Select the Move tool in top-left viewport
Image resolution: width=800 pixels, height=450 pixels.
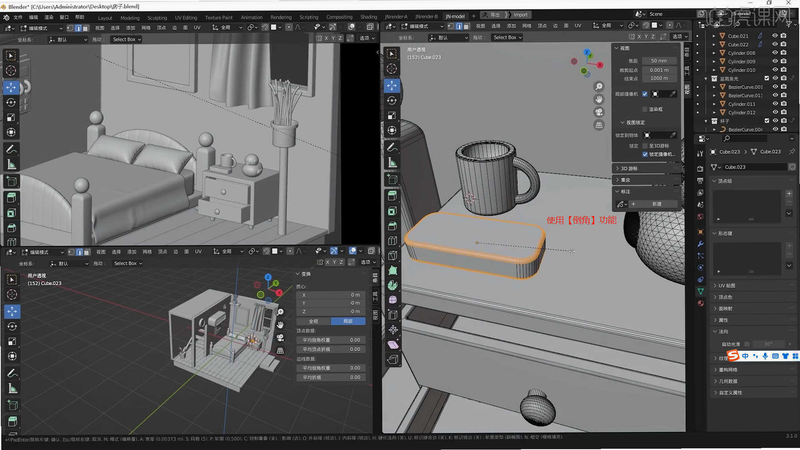pos(11,87)
